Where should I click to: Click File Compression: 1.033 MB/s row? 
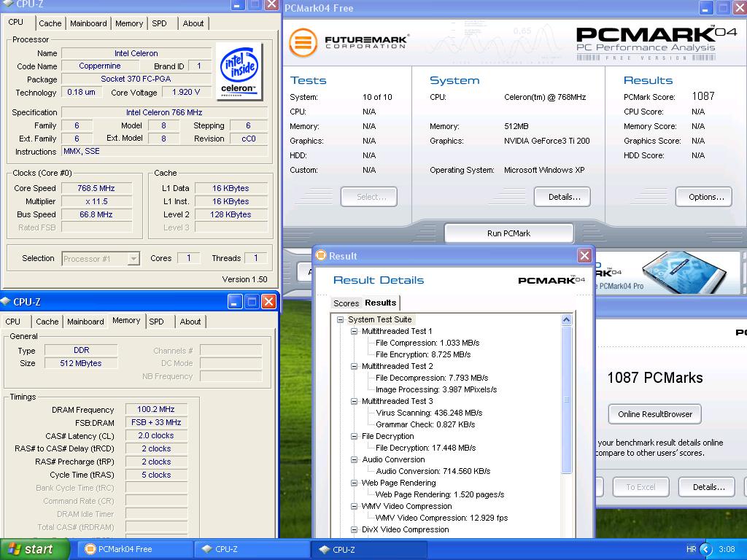tap(427, 343)
